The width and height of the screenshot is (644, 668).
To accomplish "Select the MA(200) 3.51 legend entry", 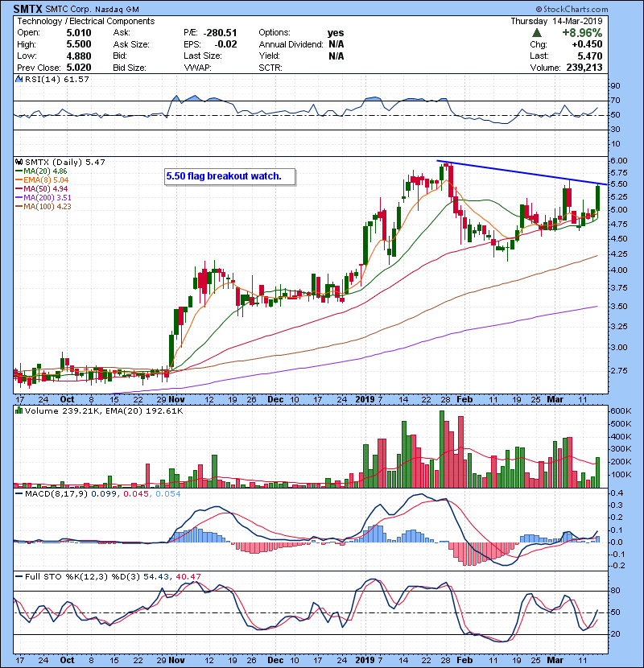I will [x=43, y=198].
